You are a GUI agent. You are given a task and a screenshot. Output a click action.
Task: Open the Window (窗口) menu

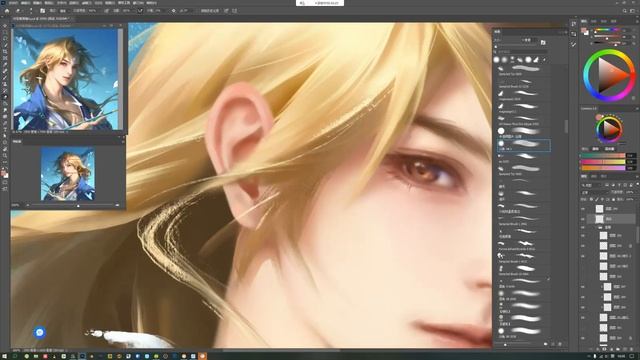click(x=139, y=3)
